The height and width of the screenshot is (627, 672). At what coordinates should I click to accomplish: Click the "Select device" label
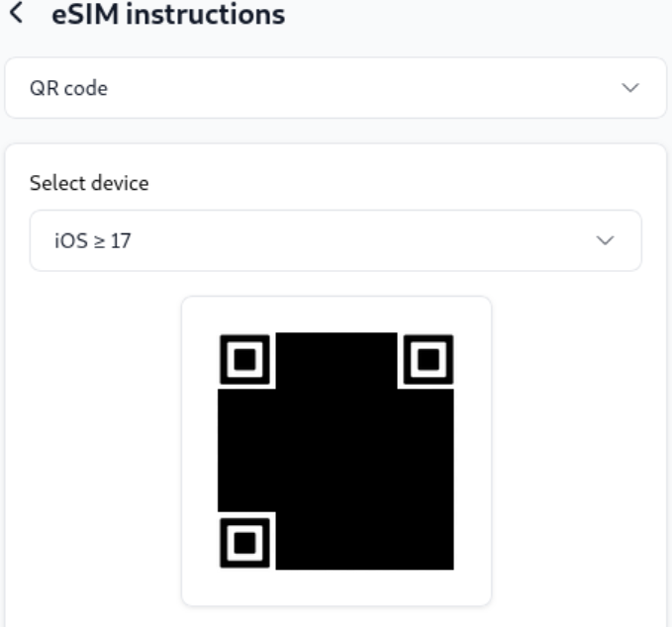coord(89,183)
